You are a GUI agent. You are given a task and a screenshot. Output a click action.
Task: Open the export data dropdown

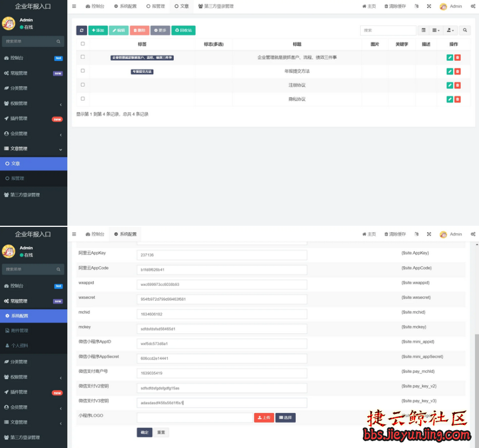(x=450, y=30)
